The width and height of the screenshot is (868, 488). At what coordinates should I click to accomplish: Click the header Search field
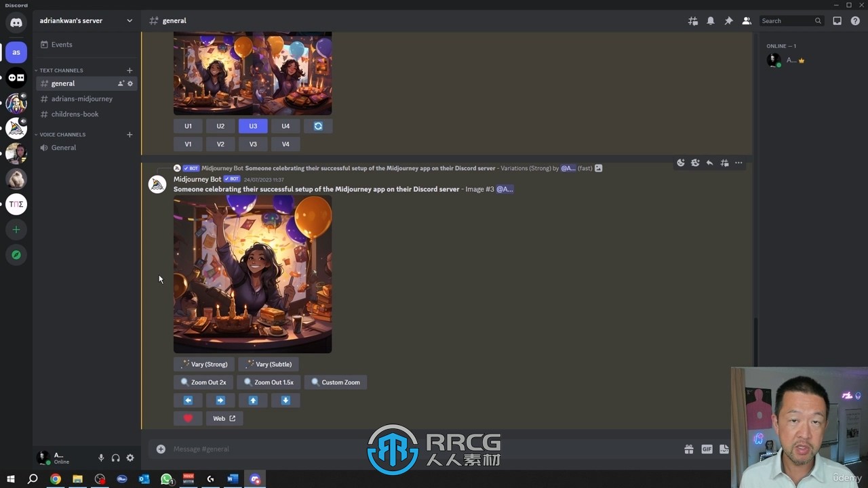(791, 21)
